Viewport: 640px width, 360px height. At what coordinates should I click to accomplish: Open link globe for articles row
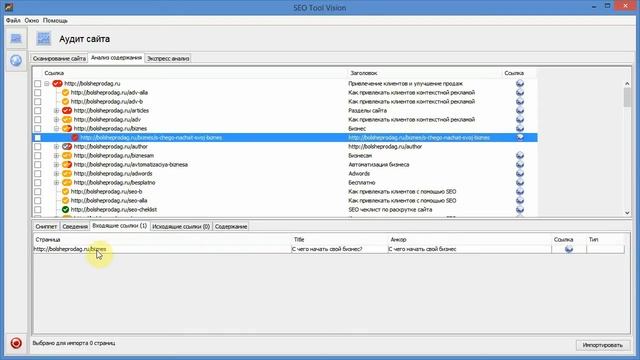520,110
